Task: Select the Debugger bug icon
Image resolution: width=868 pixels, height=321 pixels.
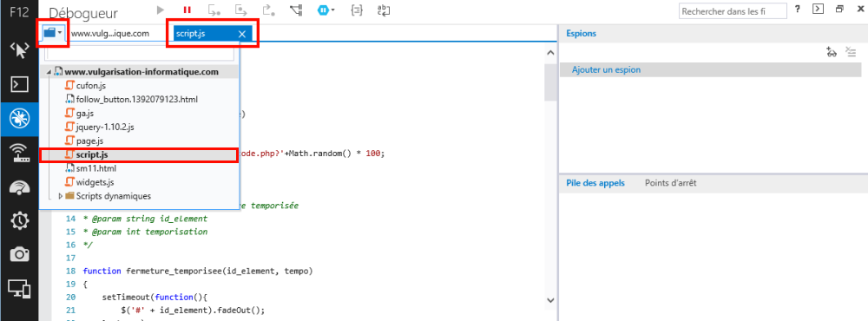Action: coord(19,119)
